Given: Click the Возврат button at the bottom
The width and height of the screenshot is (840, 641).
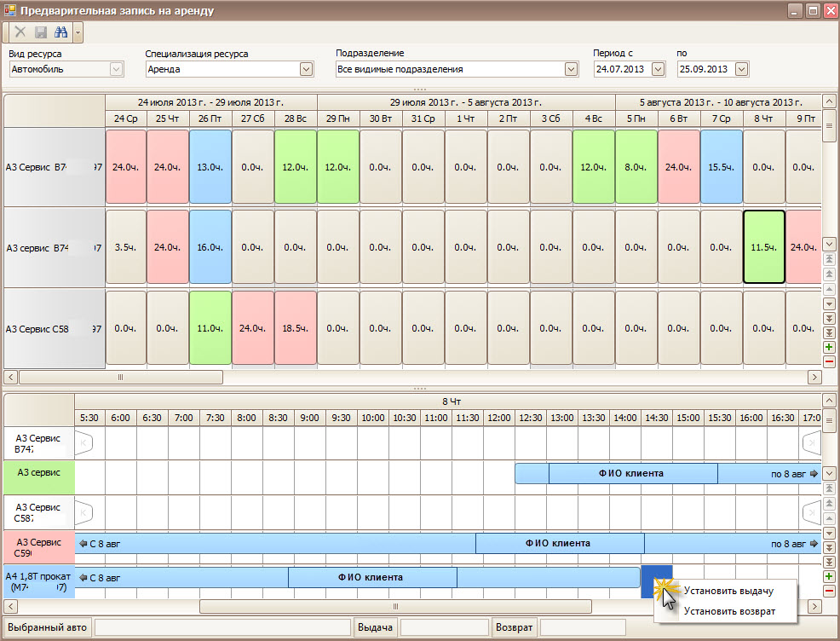Looking at the screenshot, I should [515, 628].
